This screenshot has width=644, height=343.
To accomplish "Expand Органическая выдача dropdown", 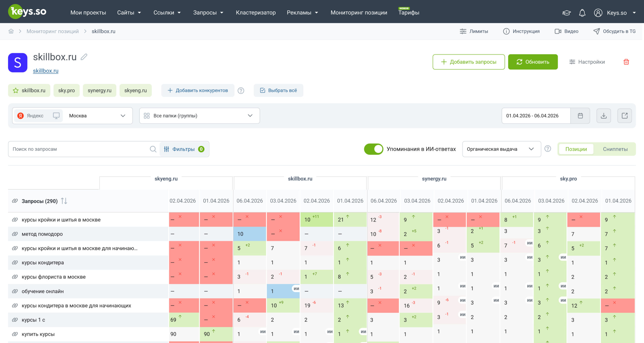I will [502, 149].
